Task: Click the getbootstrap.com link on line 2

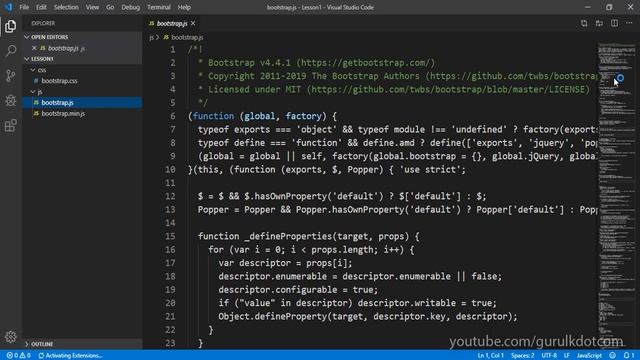Action: click(365, 63)
